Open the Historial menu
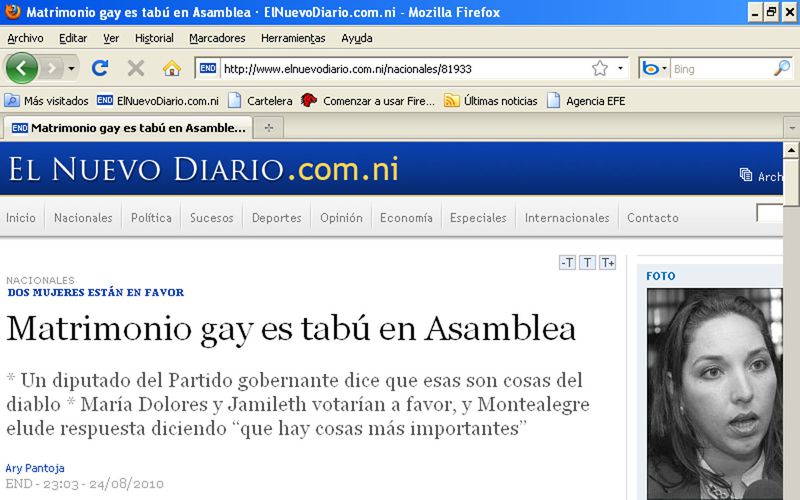Image resolution: width=800 pixels, height=500 pixels. 154,38
